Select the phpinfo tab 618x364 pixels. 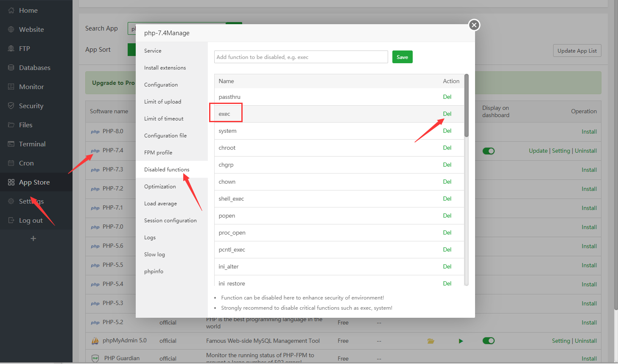(154, 272)
